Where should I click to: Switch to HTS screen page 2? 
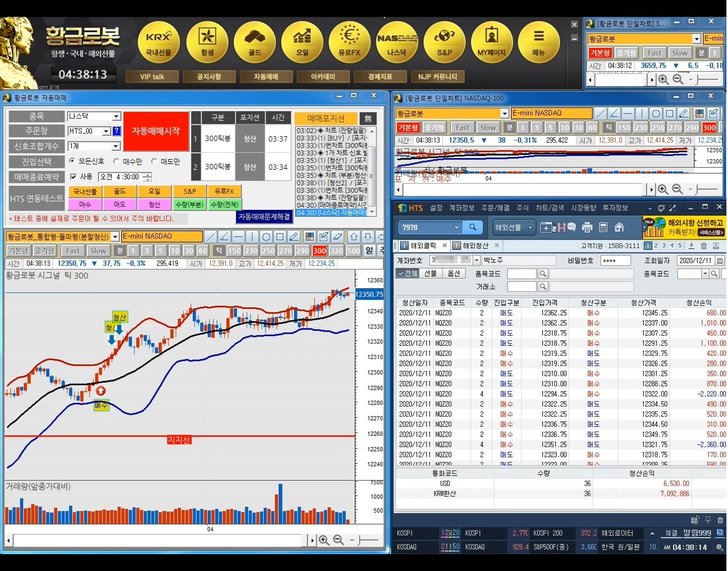(x=656, y=246)
